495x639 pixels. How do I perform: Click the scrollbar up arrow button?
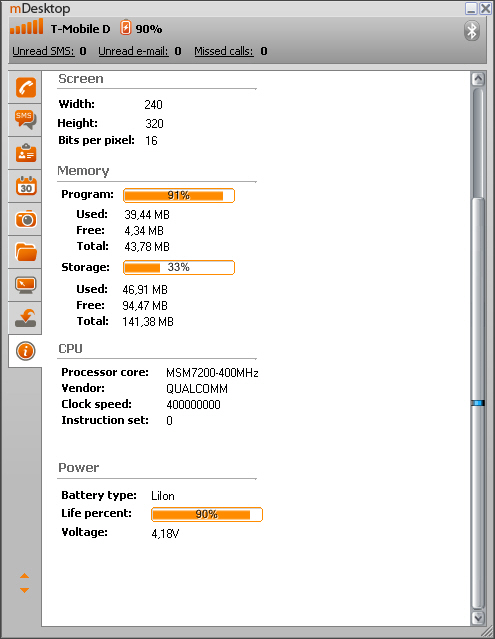(x=478, y=79)
